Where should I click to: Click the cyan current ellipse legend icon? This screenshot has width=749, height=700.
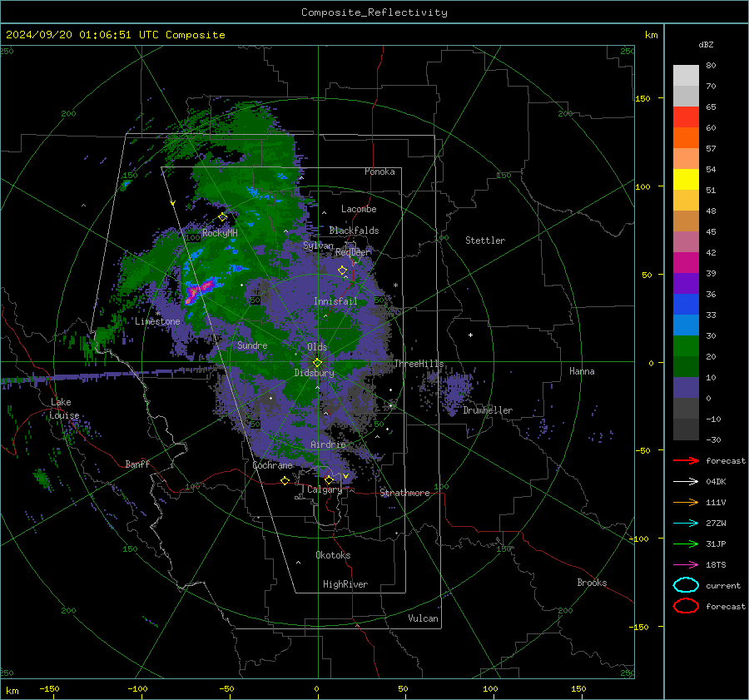(x=686, y=585)
